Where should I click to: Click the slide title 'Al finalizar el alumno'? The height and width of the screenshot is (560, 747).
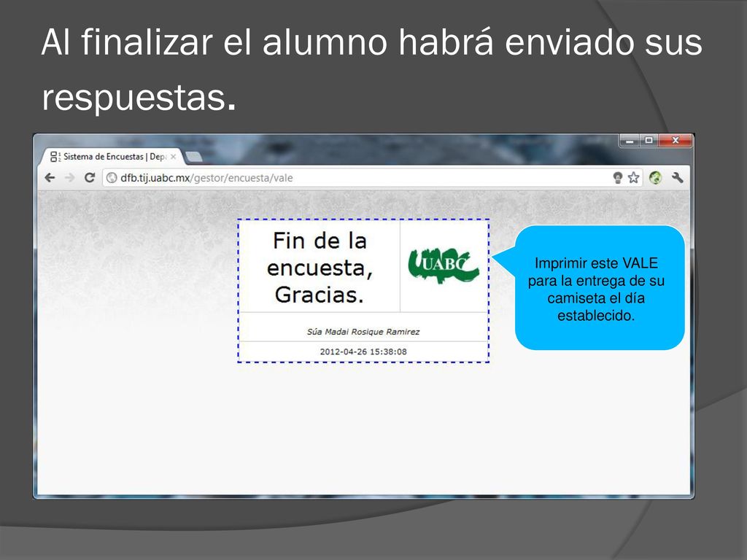(371, 69)
